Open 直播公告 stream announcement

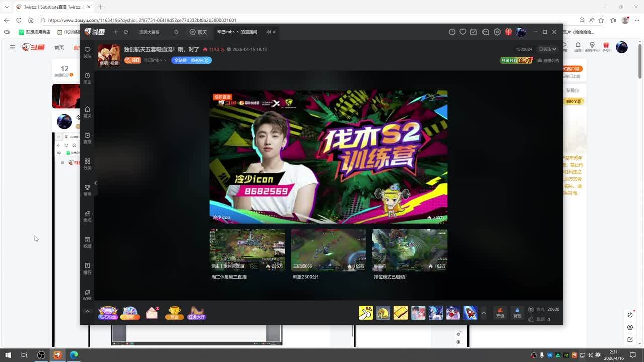click(x=548, y=60)
